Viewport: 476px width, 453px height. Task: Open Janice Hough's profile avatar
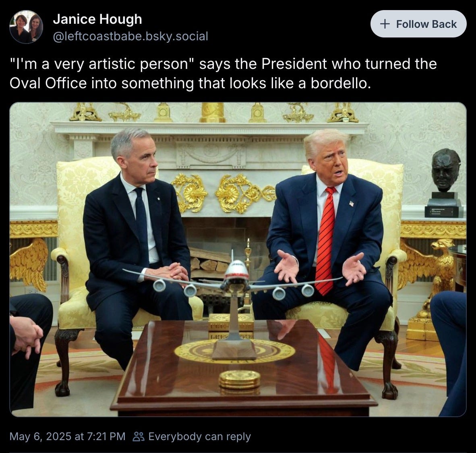pyautogui.click(x=27, y=27)
